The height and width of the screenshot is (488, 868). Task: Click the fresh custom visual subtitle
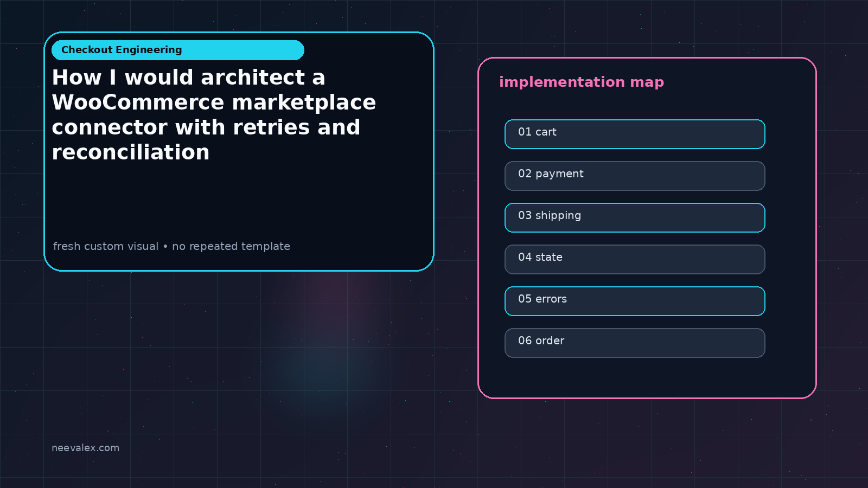(x=171, y=246)
